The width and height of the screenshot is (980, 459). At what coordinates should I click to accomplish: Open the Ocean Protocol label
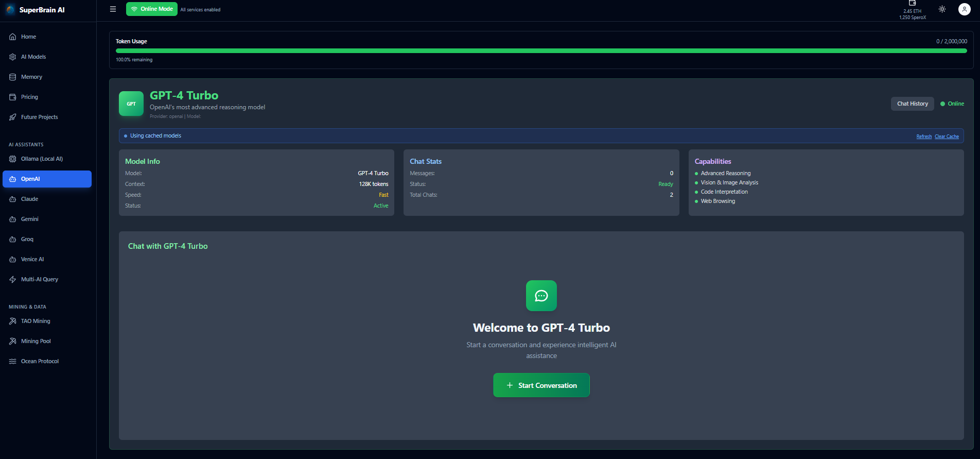40,362
